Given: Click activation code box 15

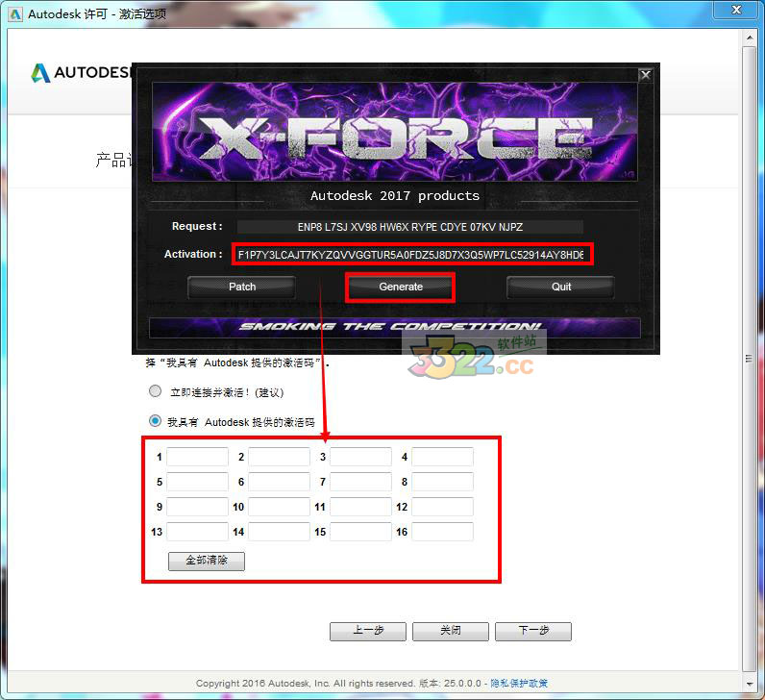Looking at the screenshot, I should tap(360, 532).
